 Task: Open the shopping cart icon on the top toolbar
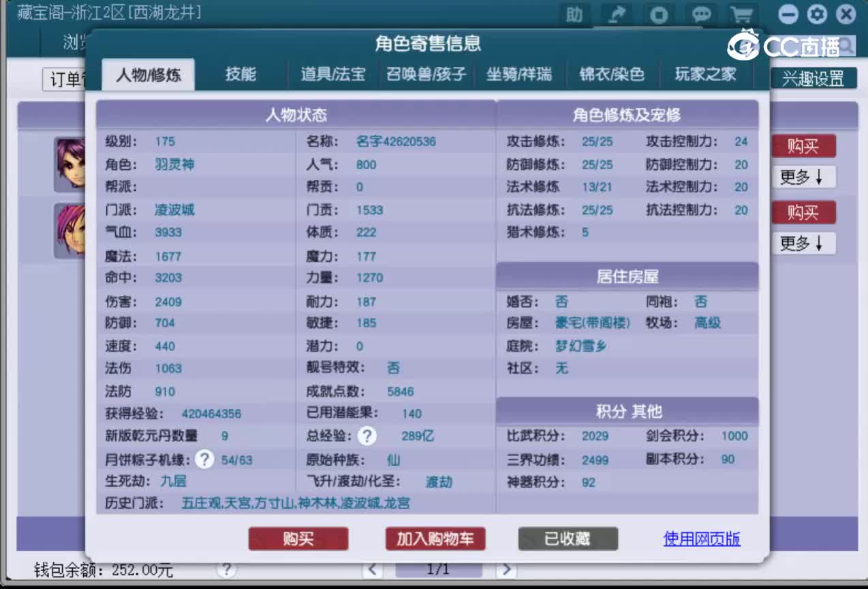pos(742,14)
